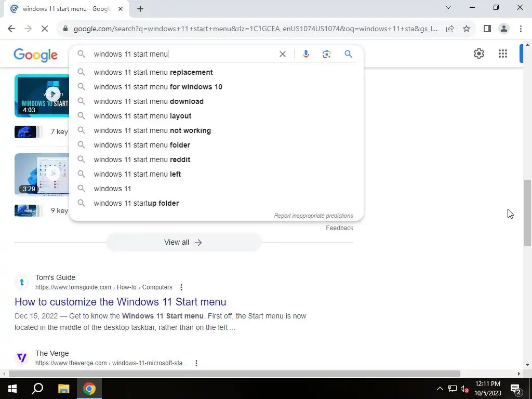Open Google quick settings gear
532x399 pixels.
(478, 54)
